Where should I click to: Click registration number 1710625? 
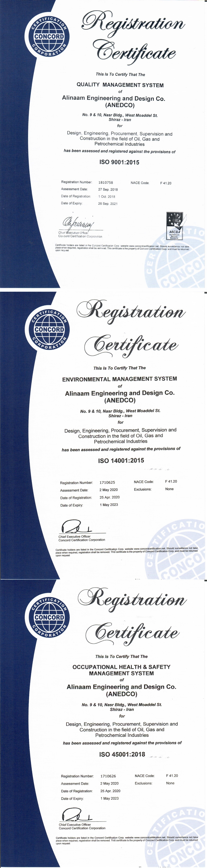click(107, 482)
